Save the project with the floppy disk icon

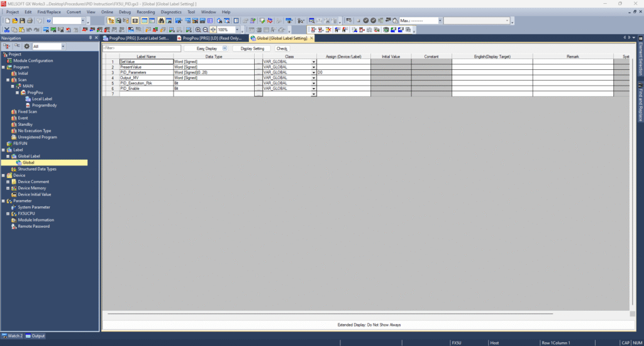coord(22,21)
